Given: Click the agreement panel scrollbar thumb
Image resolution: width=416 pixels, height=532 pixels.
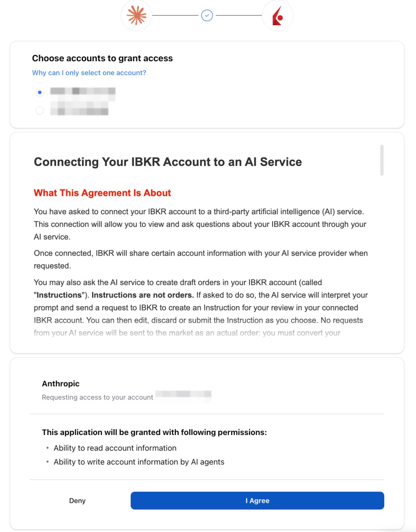Looking at the screenshot, I should point(382,160).
